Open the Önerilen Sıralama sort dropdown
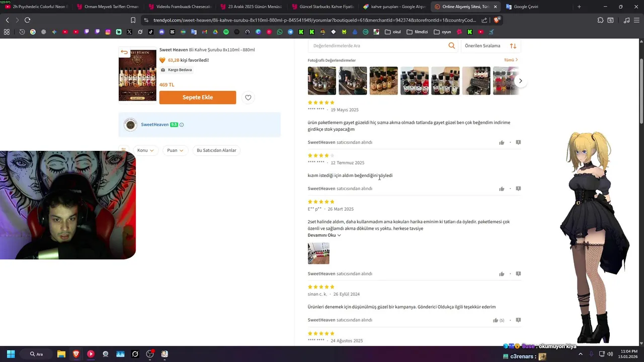644x362 pixels. (x=491, y=46)
